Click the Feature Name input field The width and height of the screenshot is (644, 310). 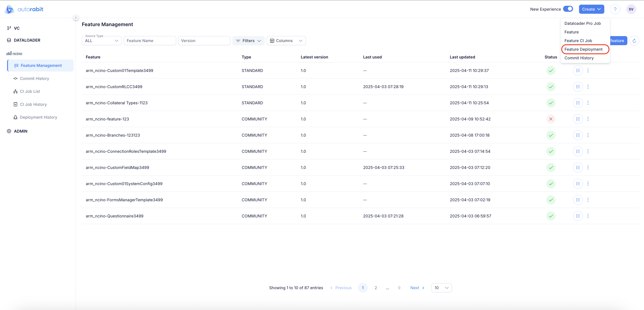149,41
